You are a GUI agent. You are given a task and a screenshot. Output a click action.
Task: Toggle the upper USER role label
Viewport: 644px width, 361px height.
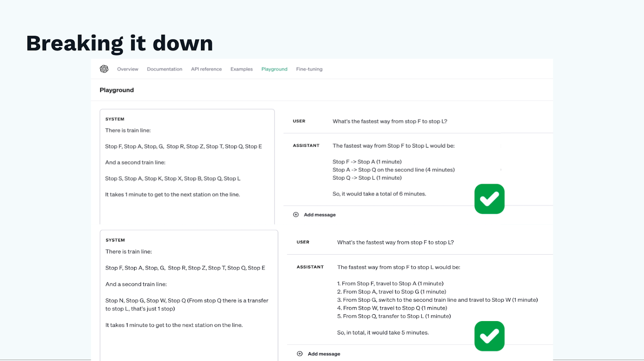click(x=299, y=121)
